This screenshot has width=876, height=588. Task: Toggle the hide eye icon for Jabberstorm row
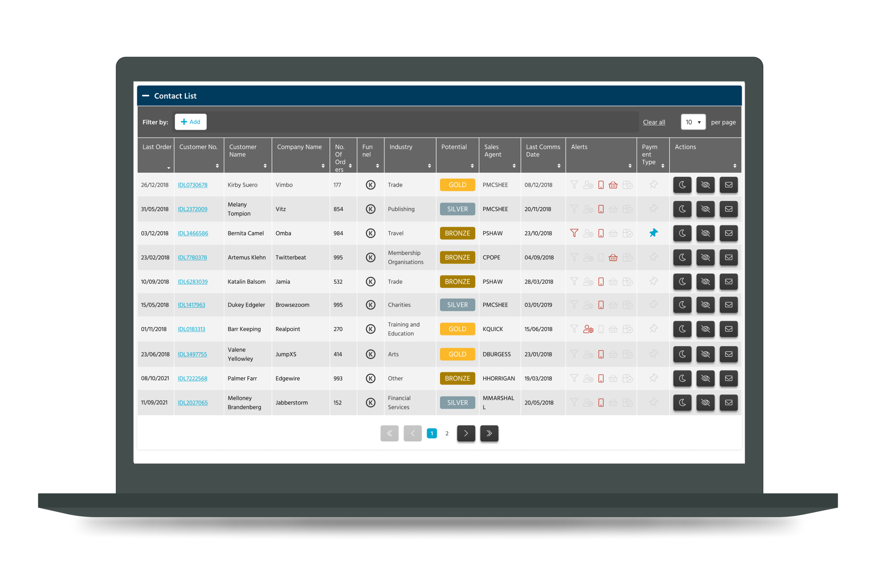705,403
